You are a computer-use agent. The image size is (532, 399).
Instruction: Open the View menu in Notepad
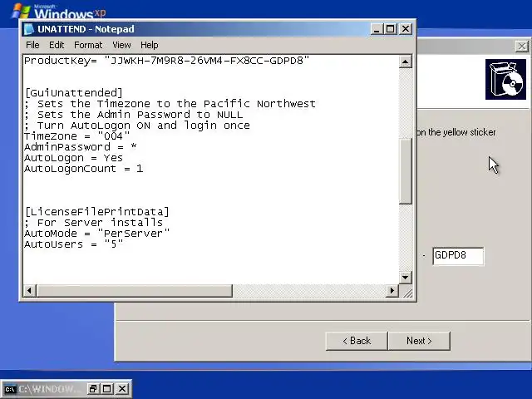121,45
